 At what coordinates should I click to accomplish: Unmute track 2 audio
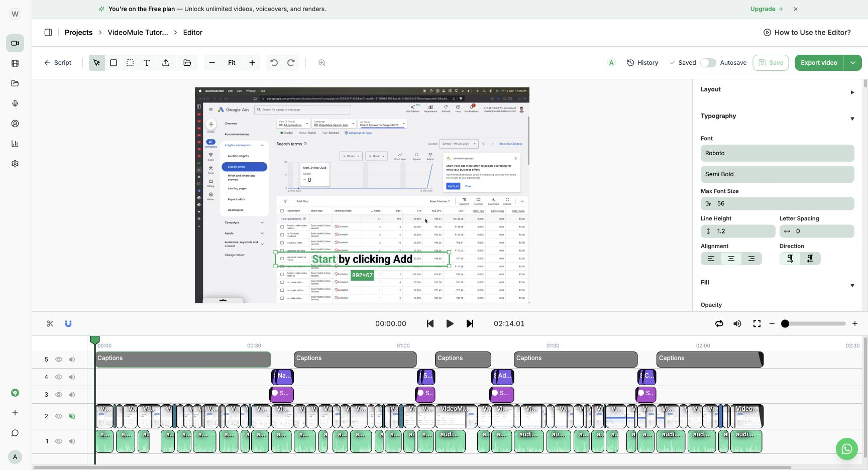[x=72, y=416]
